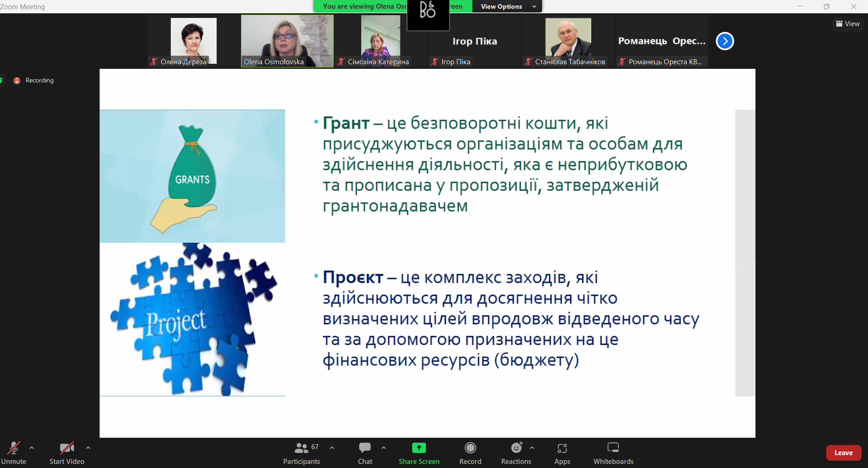Open the Participants panel
The width and height of the screenshot is (868, 468).
click(x=302, y=452)
